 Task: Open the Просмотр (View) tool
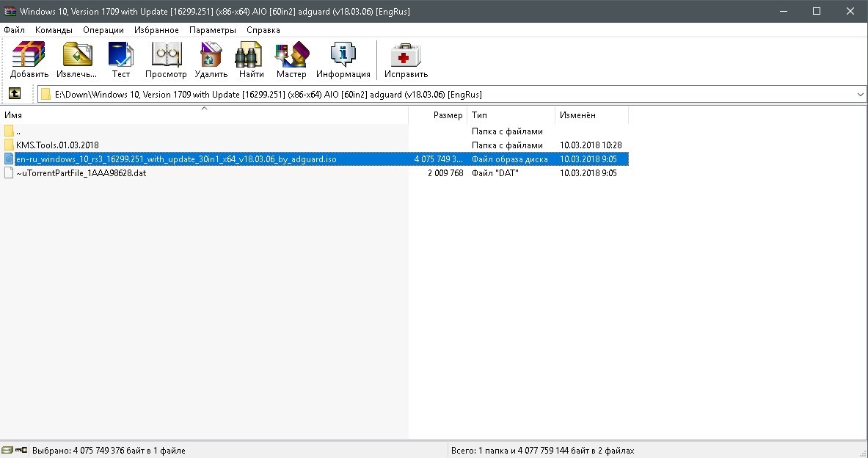(x=166, y=59)
